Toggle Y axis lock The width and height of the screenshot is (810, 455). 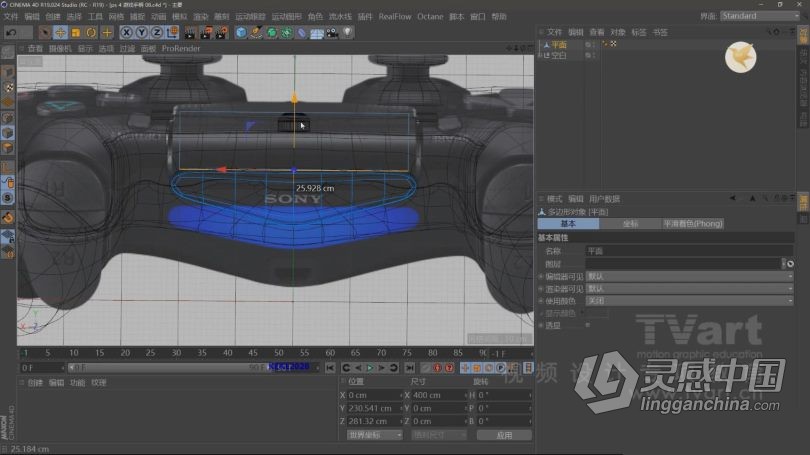(141, 33)
